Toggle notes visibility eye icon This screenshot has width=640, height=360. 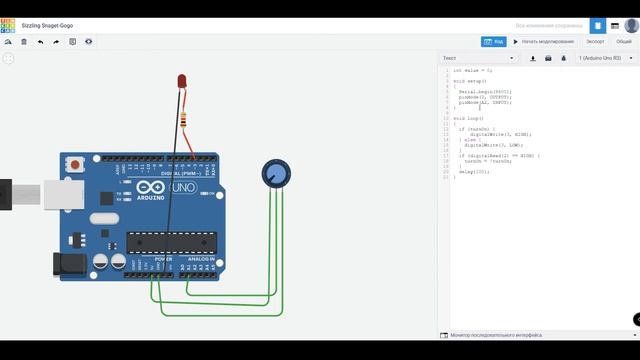(89, 42)
